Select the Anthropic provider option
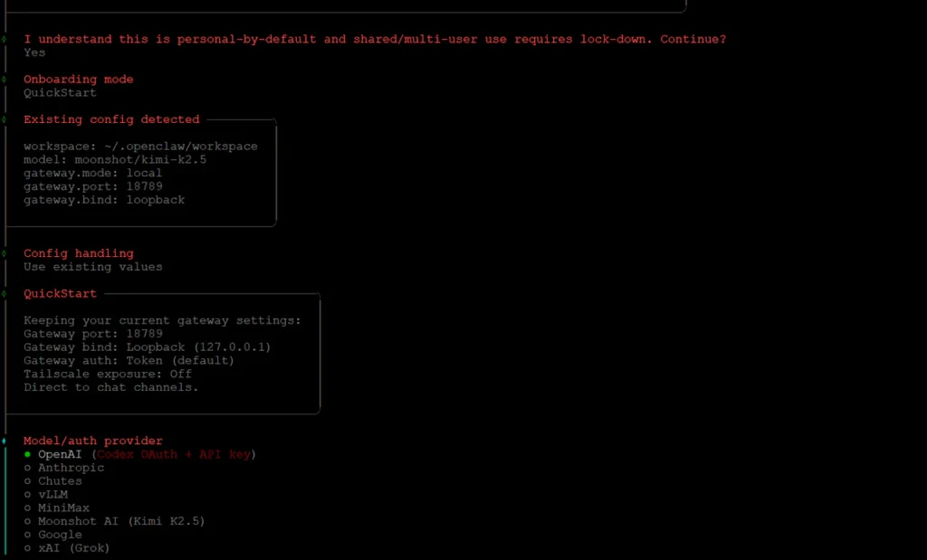This screenshot has width=927, height=560. click(64, 468)
